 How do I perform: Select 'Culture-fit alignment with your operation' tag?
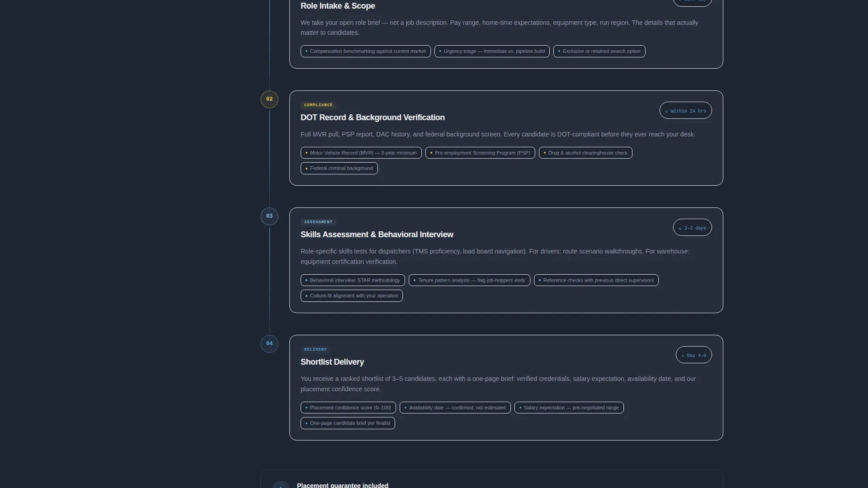tap(351, 296)
